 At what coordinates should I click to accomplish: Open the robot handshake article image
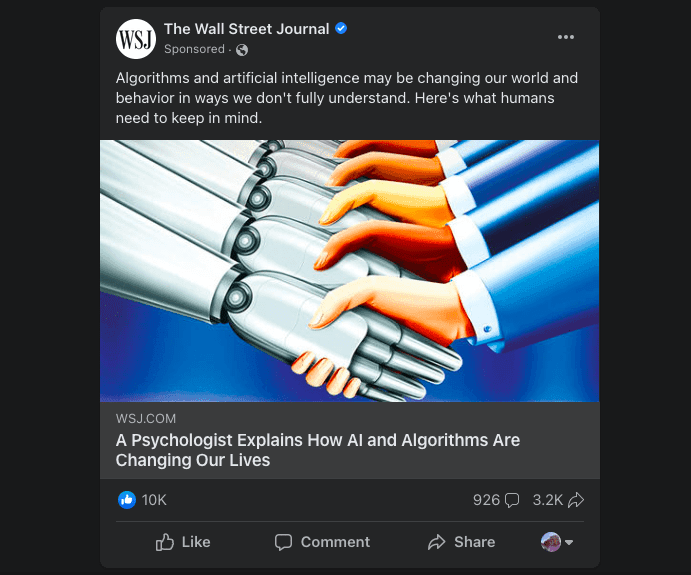349,271
